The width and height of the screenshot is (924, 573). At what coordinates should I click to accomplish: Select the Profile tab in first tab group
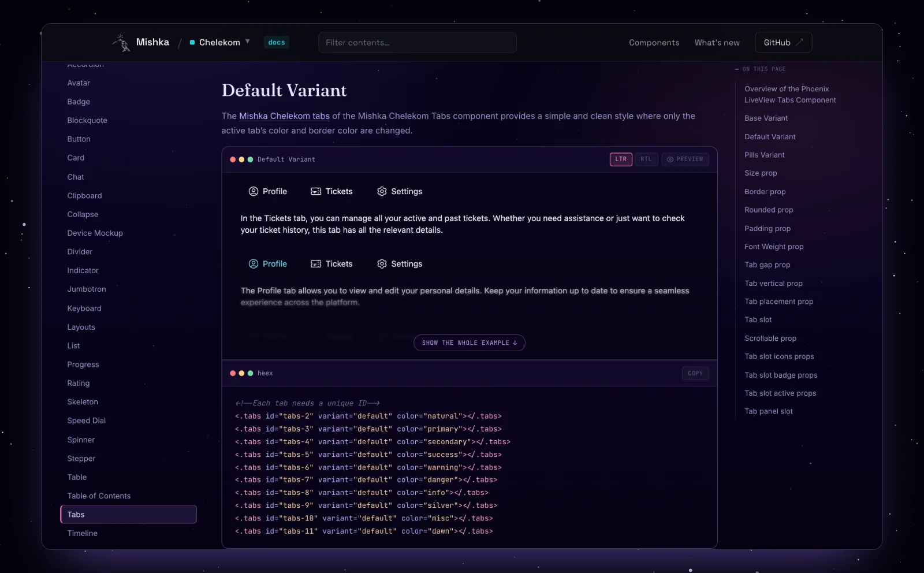tap(268, 191)
